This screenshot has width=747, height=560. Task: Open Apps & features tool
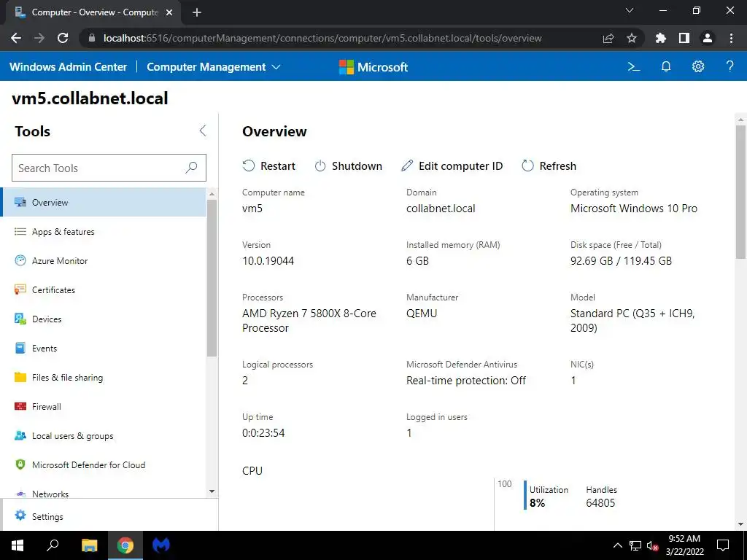[x=104, y=231]
